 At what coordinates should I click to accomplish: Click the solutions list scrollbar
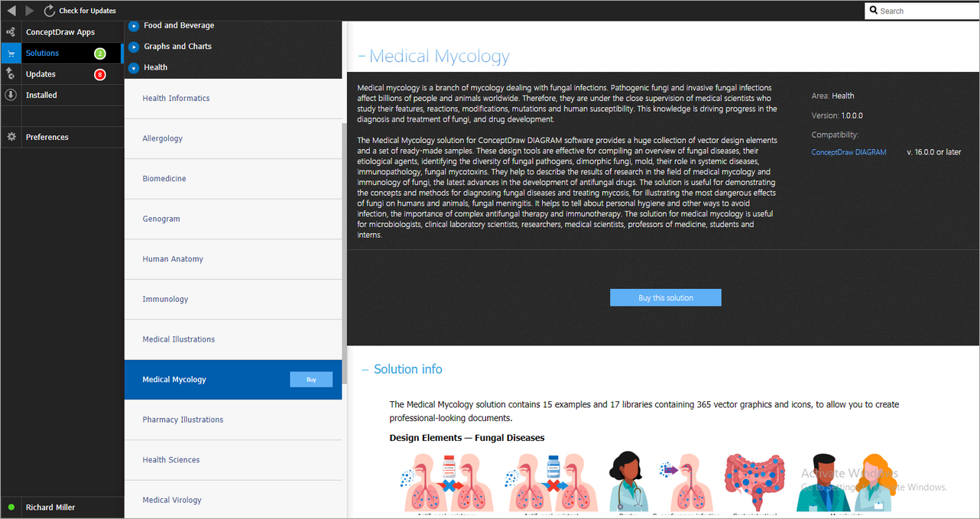(344, 254)
